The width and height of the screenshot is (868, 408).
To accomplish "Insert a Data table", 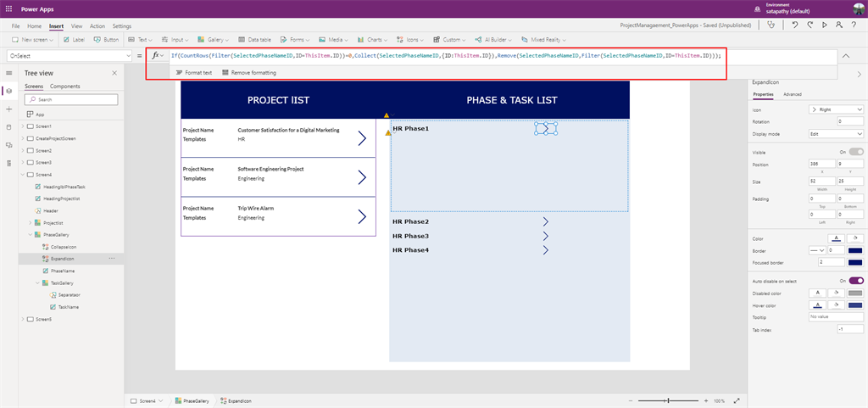I will pos(254,40).
